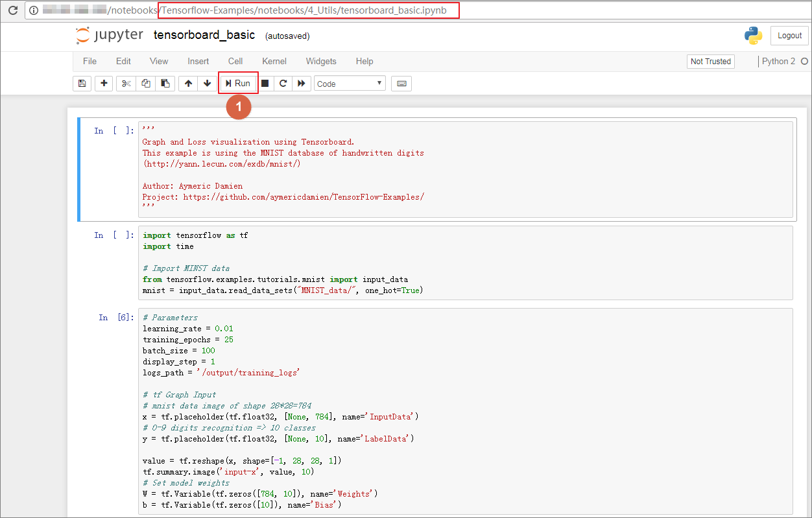Open the Edit menu

(x=123, y=61)
